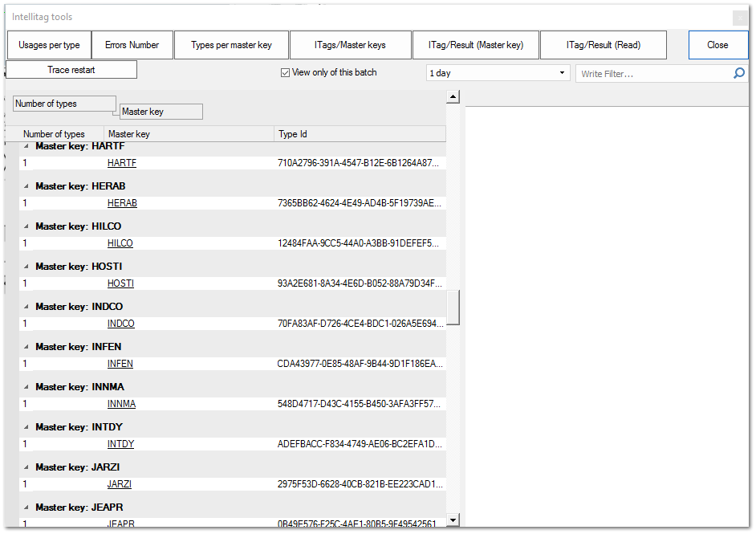Select the ITag/Result (Master key) tab
The width and height of the screenshot is (756, 534).
click(475, 44)
